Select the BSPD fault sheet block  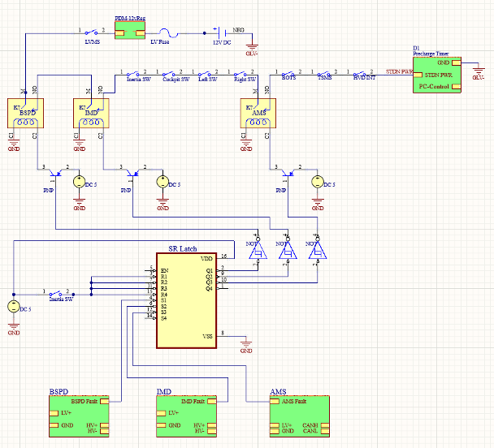pyautogui.click(x=84, y=415)
